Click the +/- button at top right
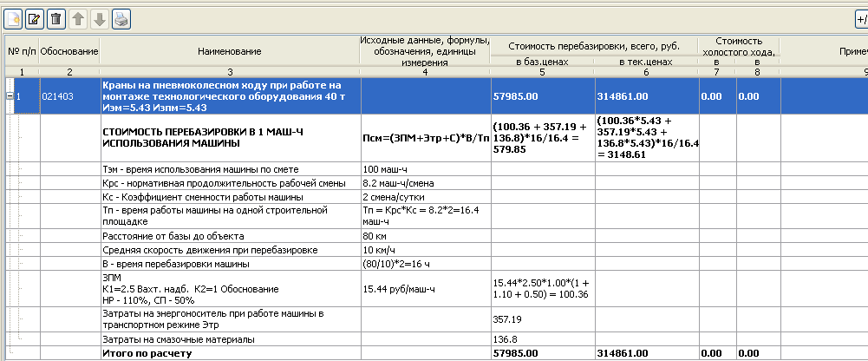 pos(861,20)
